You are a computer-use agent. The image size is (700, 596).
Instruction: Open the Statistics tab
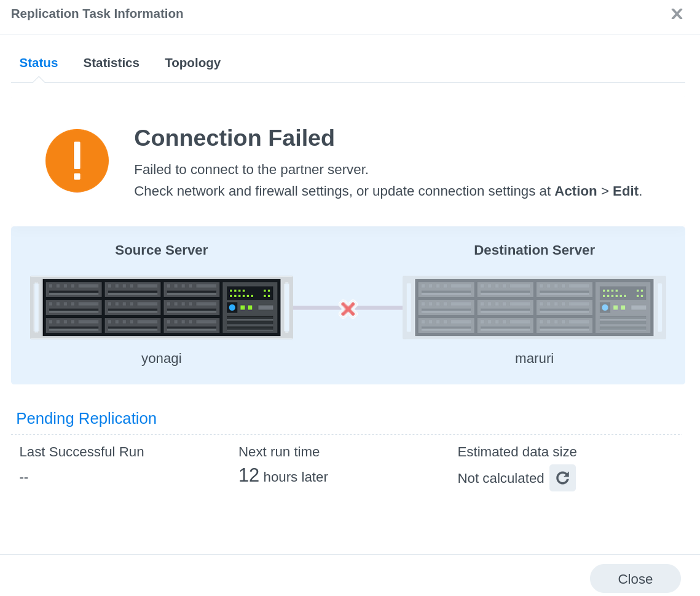click(x=111, y=63)
